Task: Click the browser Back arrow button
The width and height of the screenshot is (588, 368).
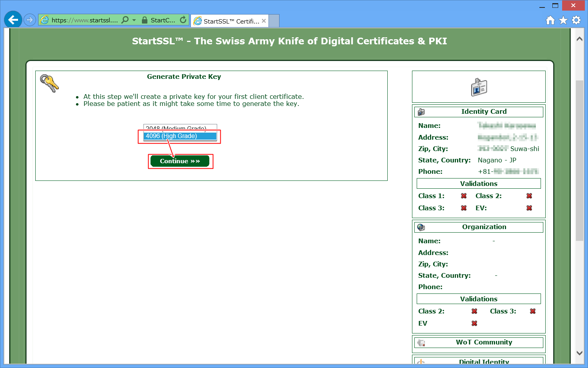Action: click(x=13, y=20)
